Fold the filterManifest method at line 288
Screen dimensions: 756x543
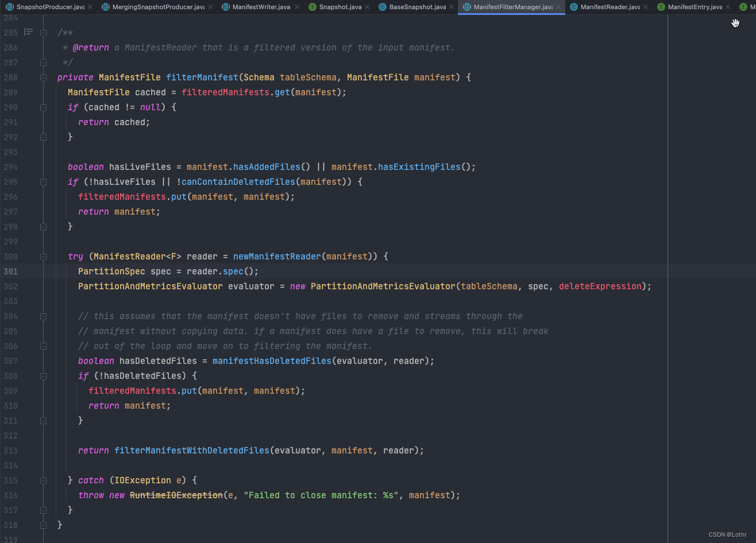coord(43,77)
